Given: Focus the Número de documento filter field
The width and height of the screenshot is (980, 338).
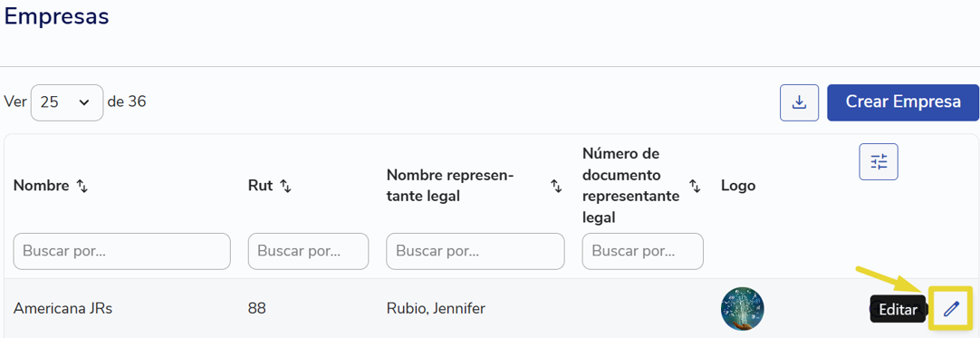Looking at the screenshot, I should [642, 251].
